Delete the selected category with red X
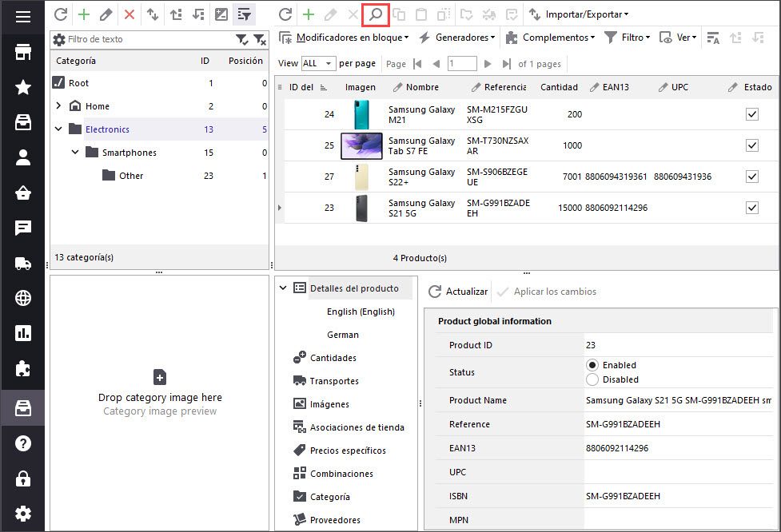 129,14
